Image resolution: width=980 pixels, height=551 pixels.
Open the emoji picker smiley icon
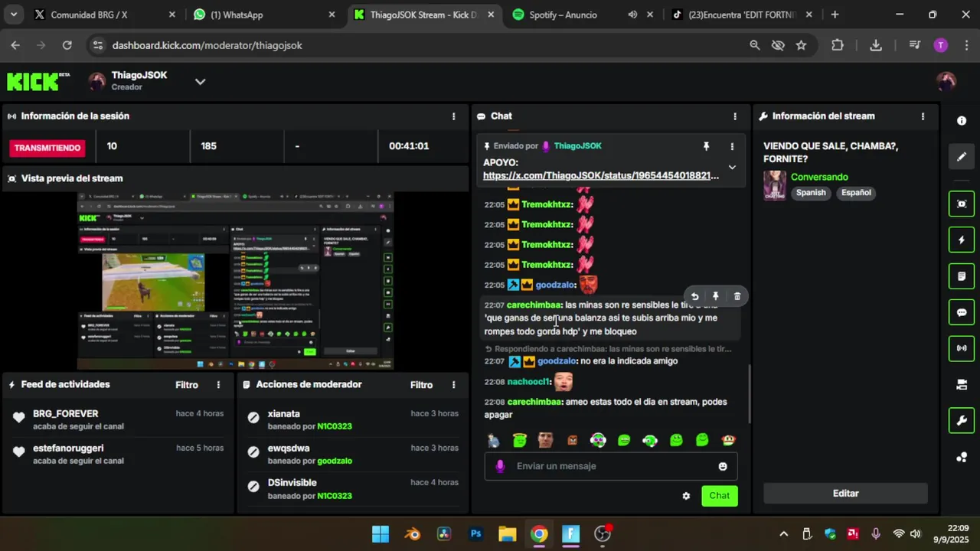click(723, 466)
